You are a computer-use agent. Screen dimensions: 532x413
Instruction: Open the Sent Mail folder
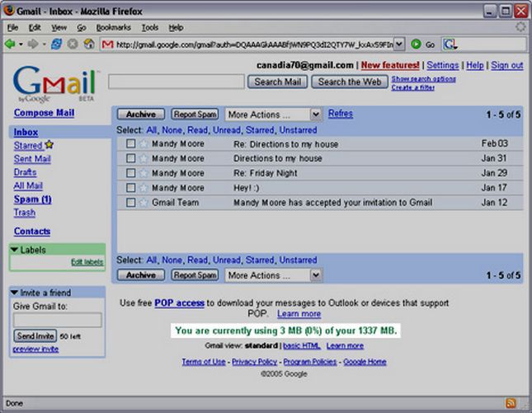[x=32, y=159]
